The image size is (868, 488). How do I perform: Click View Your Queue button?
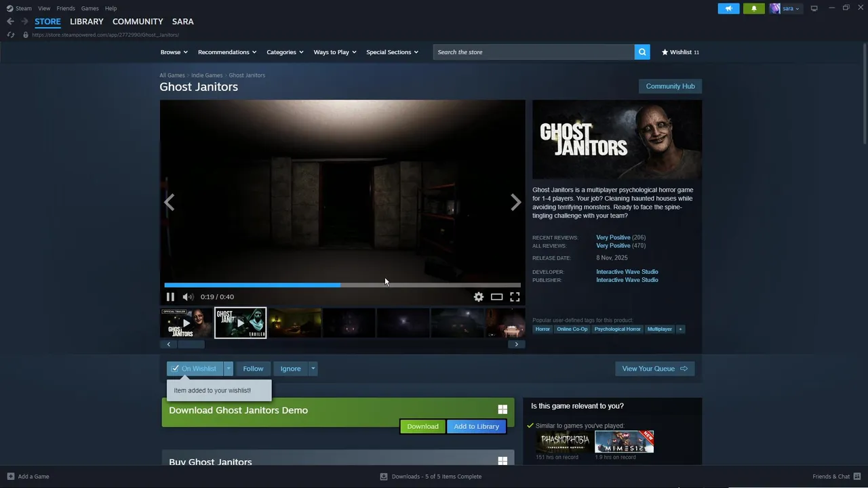[654, 369]
